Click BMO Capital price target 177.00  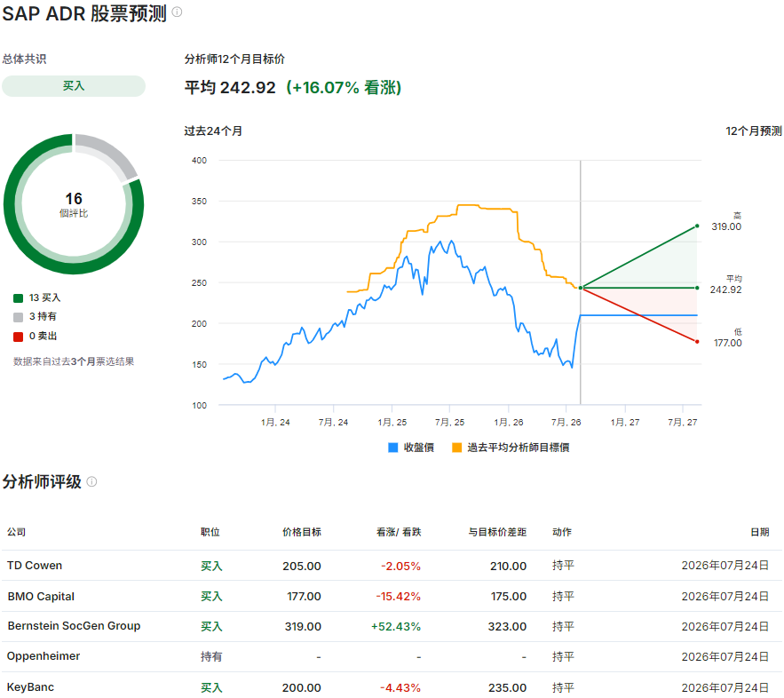pos(304,597)
